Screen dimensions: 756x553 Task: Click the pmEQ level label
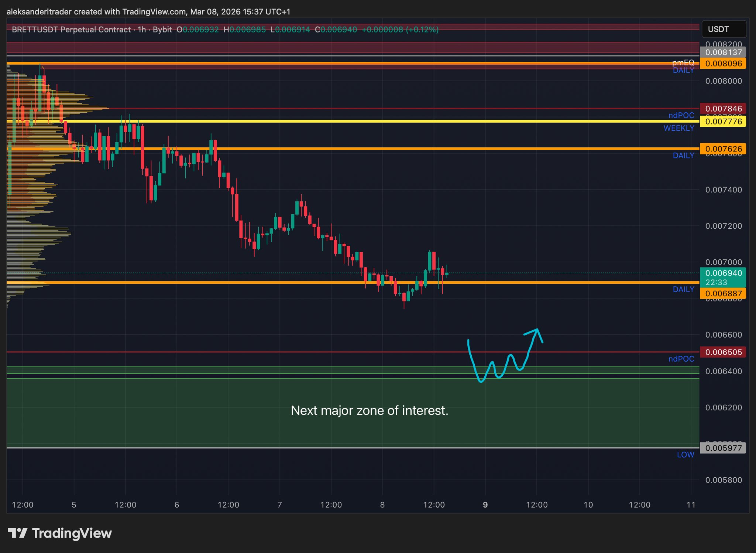point(683,62)
